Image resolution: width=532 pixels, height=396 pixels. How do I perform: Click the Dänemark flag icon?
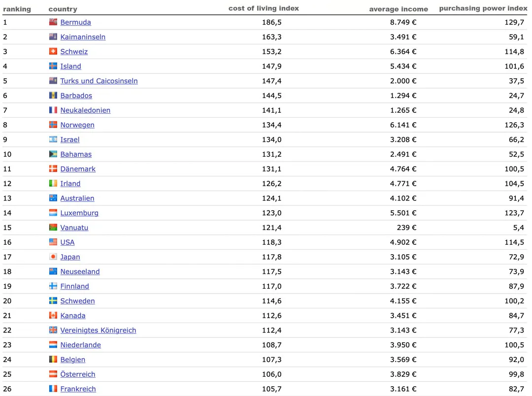(53, 168)
